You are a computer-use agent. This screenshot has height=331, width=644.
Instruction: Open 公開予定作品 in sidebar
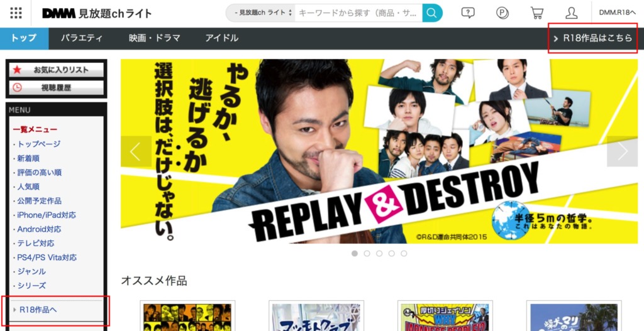40,201
